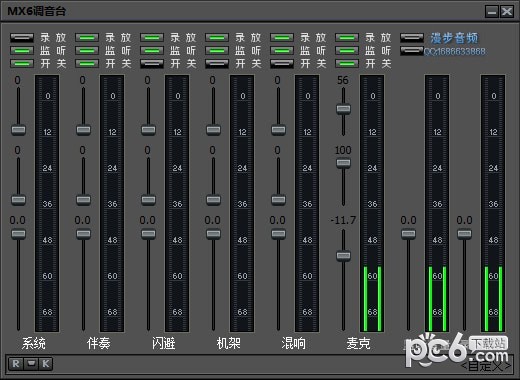
Task: Toggle 监听 for the 闪避 channel
Action: [152, 51]
